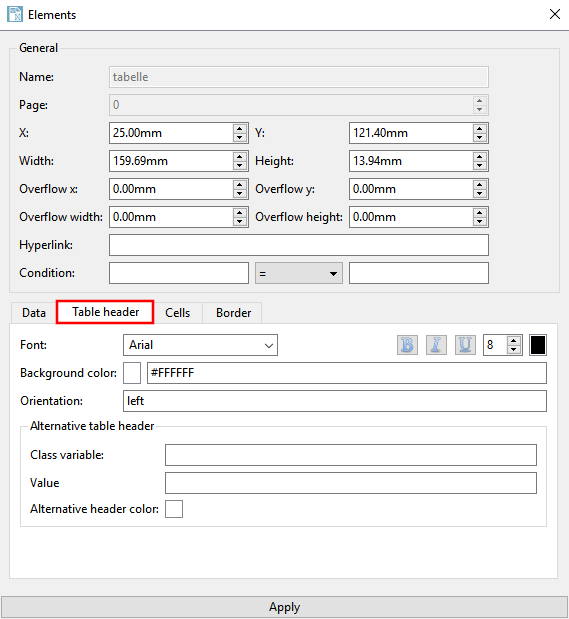Open the Font dropdown showing Arial

pyautogui.click(x=200, y=345)
